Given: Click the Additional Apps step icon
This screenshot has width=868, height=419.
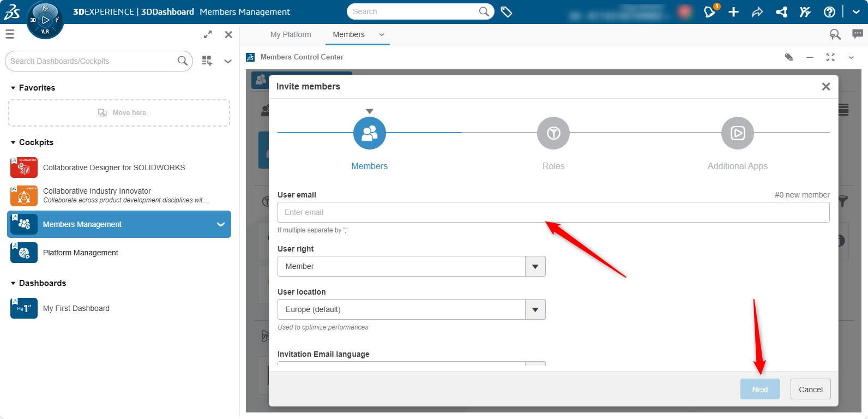Looking at the screenshot, I should point(738,133).
